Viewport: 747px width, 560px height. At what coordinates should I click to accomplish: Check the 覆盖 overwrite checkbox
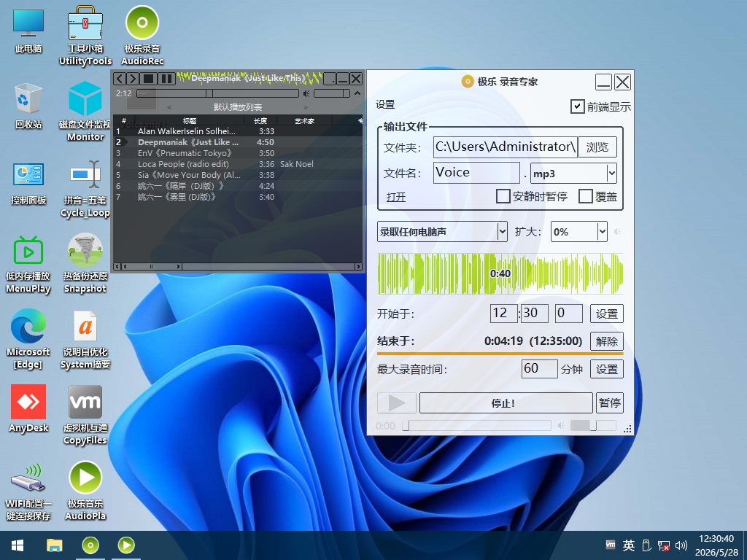pos(586,196)
